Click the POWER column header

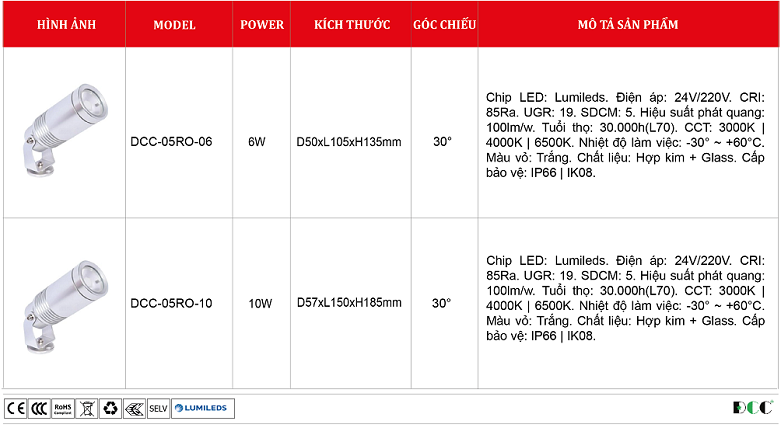click(x=262, y=24)
